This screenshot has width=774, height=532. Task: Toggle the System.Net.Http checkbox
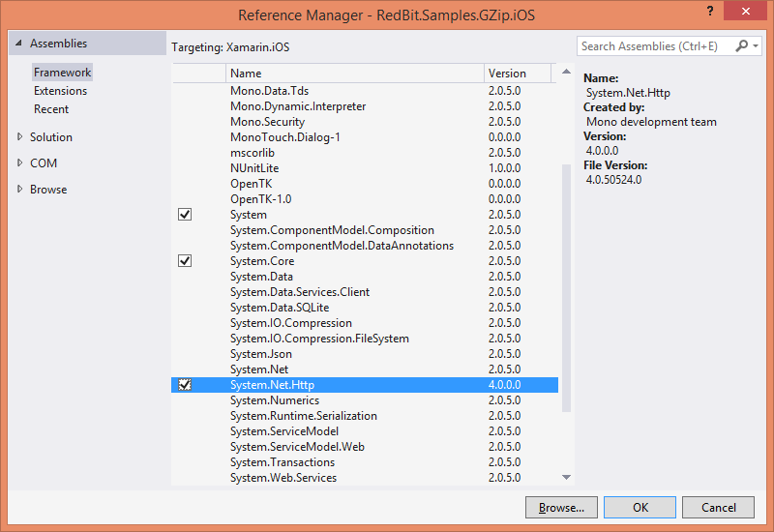point(185,385)
